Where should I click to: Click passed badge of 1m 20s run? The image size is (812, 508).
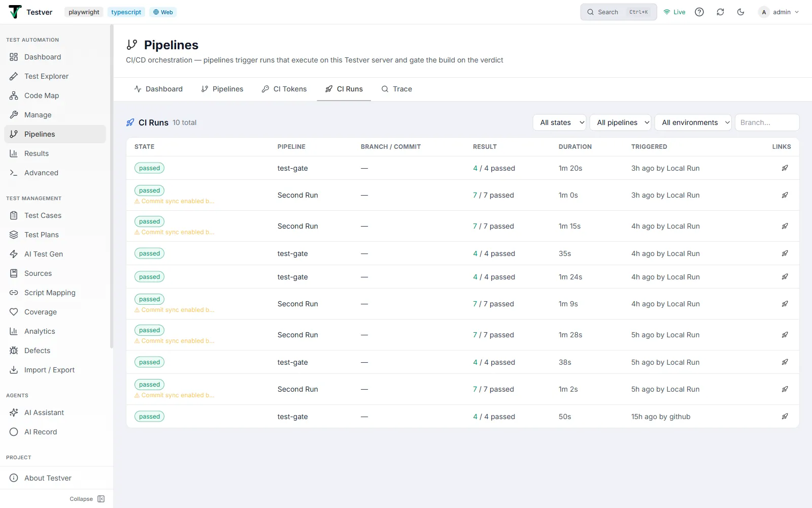[x=149, y=168]
